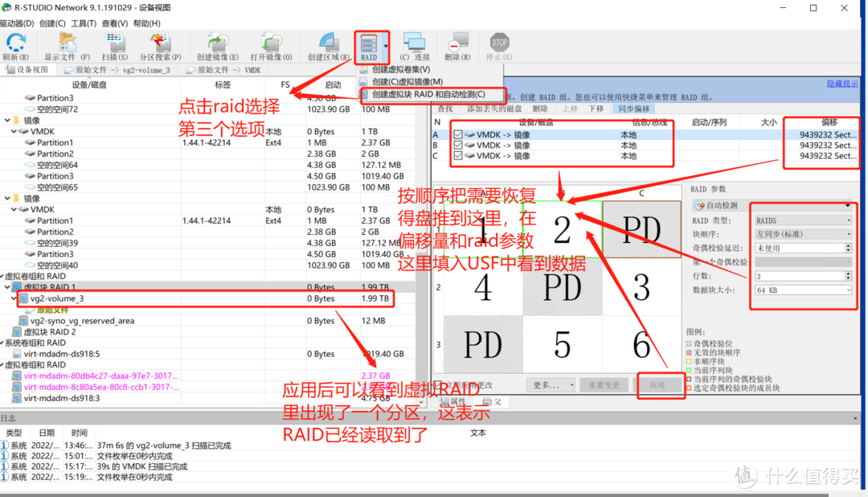Switch to 原始文件 -> vg2-volume_3 tab
868x497 pixels.
pos(117,70)
